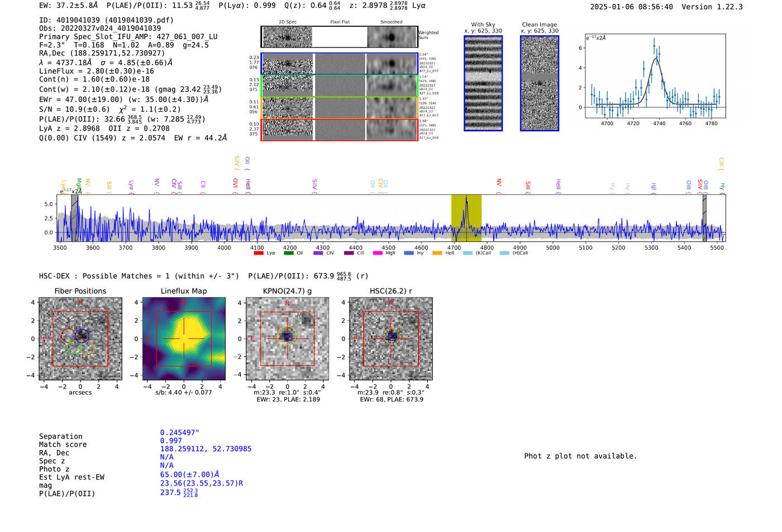Image resolution: width=782 pixels, height=532 pixels.
Task: Click the red fiber circle in Fiber Positions
Action: click(x=68, y=336)
